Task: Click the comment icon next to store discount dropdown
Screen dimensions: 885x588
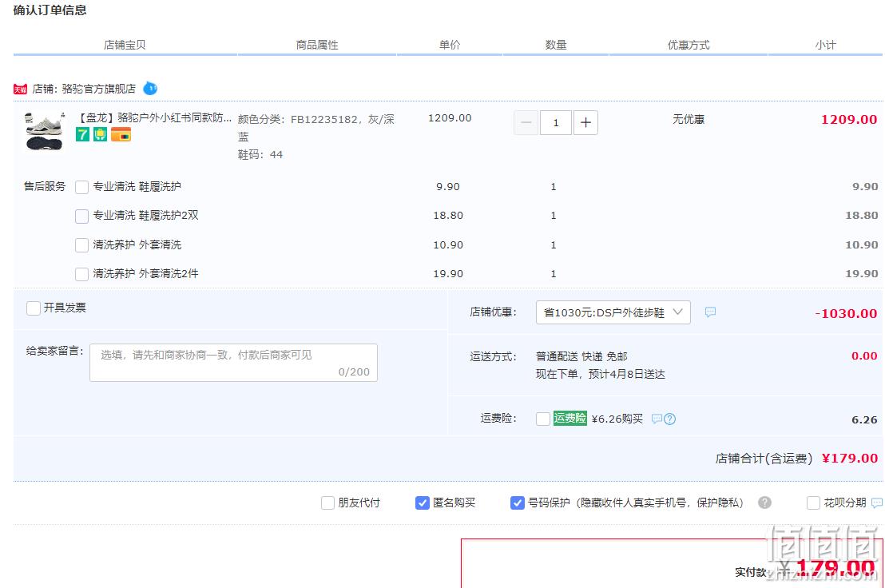Action: (711, 312)
